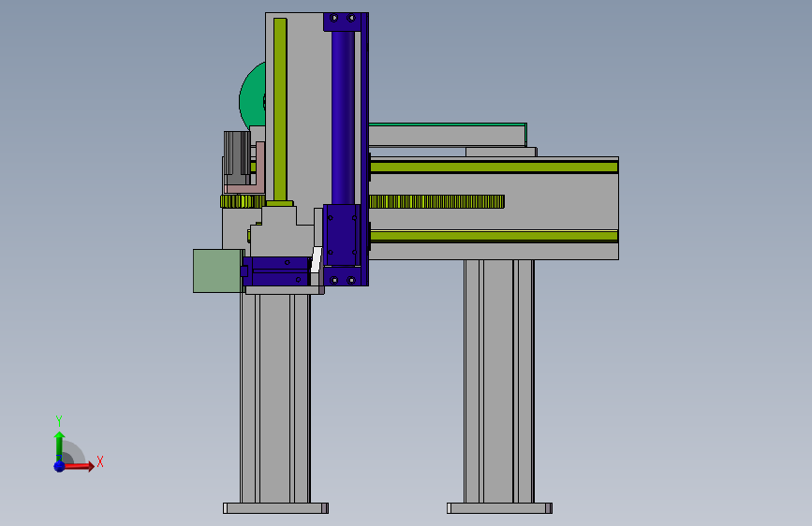Select the green semicircular disc part
This screenshot has height=526, width=812.
click(x=252, y=97)
